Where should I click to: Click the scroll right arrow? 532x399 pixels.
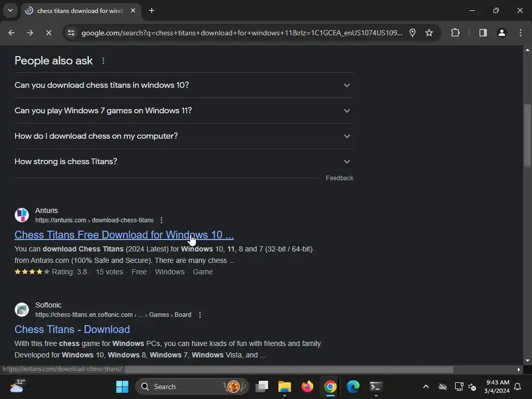coord(519,369)
